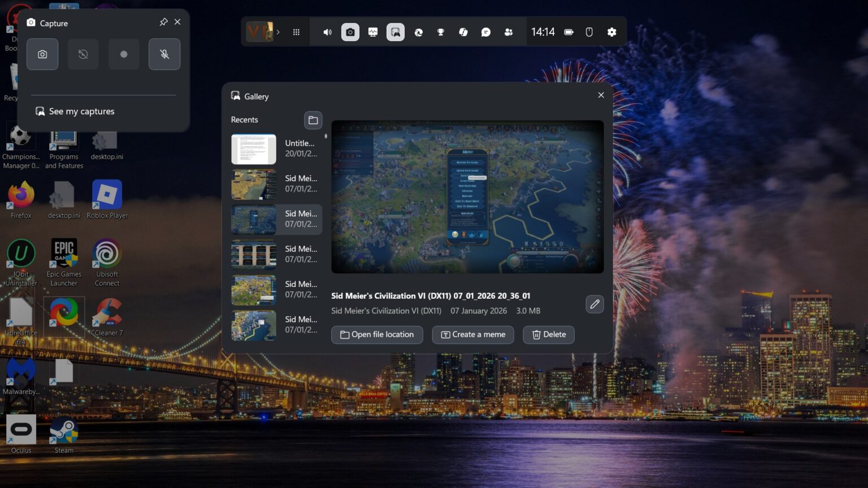868x488 pixels.
Task: Open Looking for Group via the people icon
Action: (508, 32)
